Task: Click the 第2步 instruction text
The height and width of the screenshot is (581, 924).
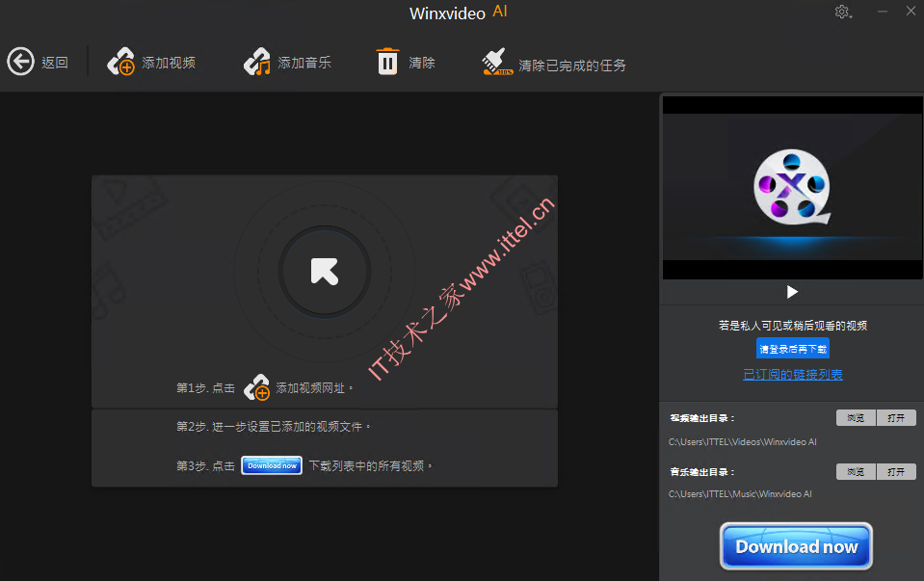Action: pos(274,427)
